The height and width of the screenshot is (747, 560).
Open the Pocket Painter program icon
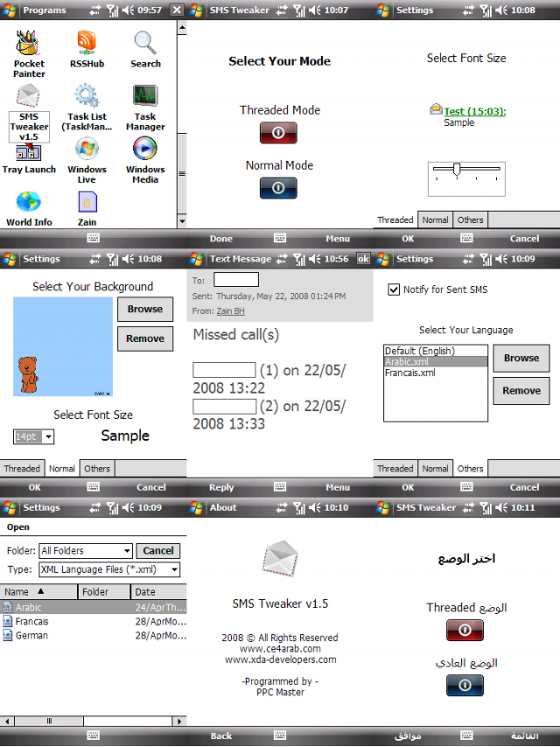[28, 43]
